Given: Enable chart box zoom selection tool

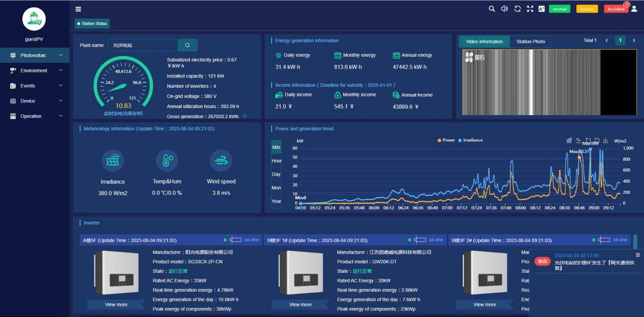Looking at the screenshot, I should (588, 140).
